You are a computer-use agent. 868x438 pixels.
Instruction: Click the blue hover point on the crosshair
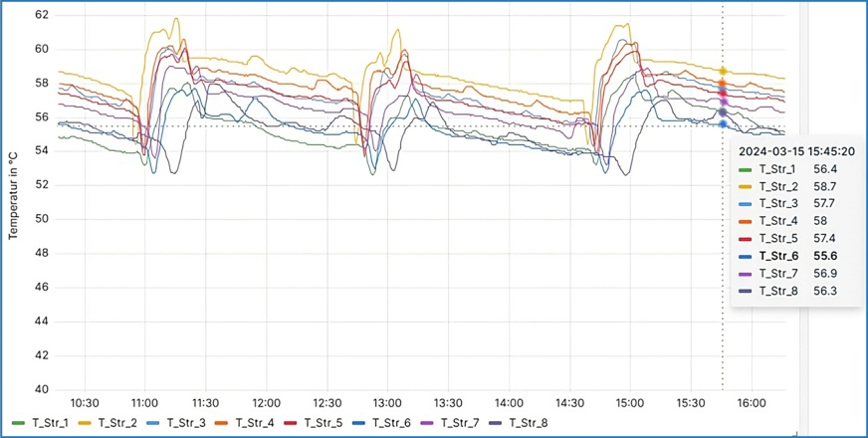pyautogui.click(x=723, y=123)
